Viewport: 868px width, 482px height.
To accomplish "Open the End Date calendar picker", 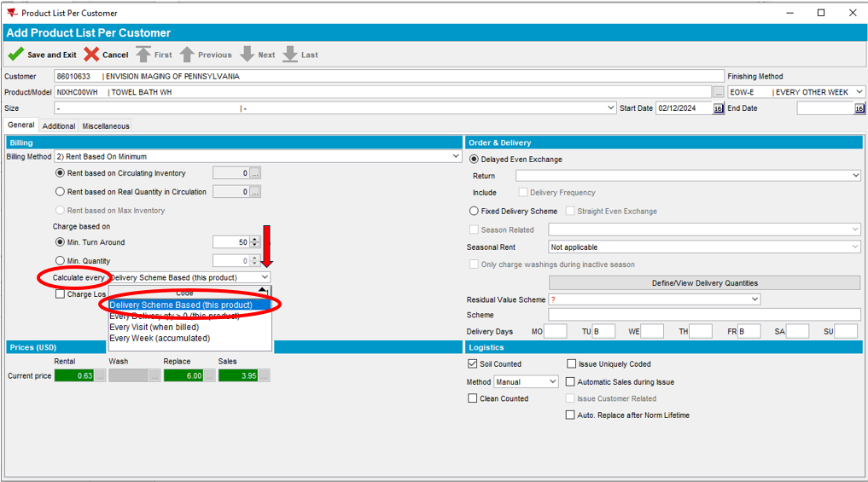I will tap(859, 108).
